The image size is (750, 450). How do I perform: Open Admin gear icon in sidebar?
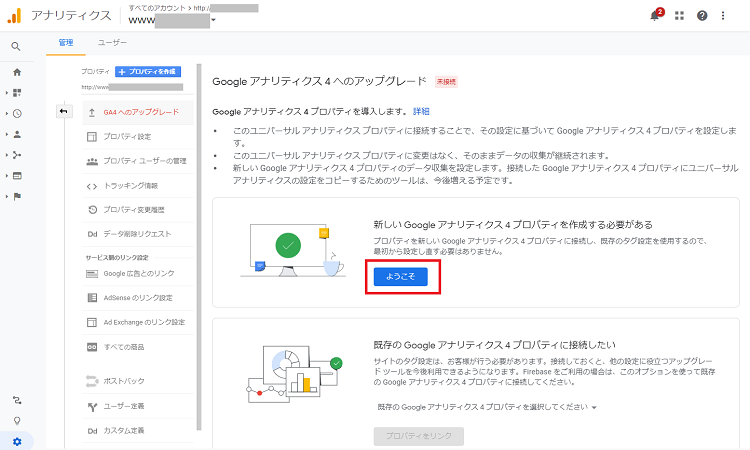tap(17, 441)
